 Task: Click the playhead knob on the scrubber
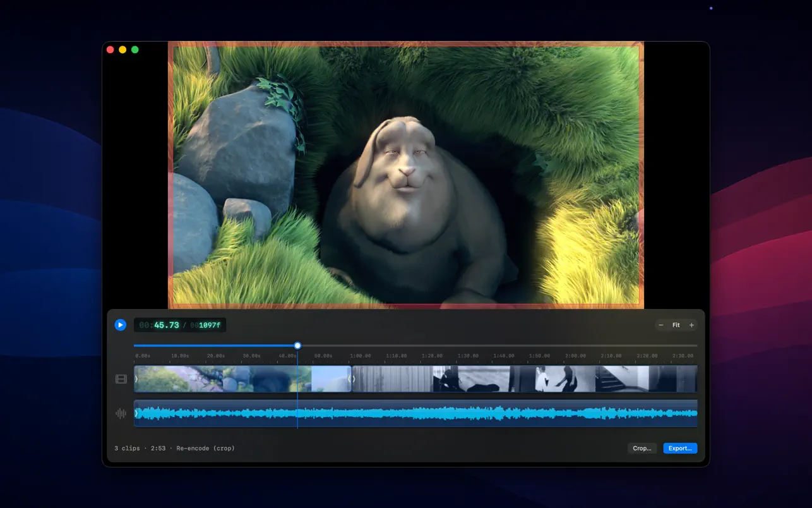(297, 346)
